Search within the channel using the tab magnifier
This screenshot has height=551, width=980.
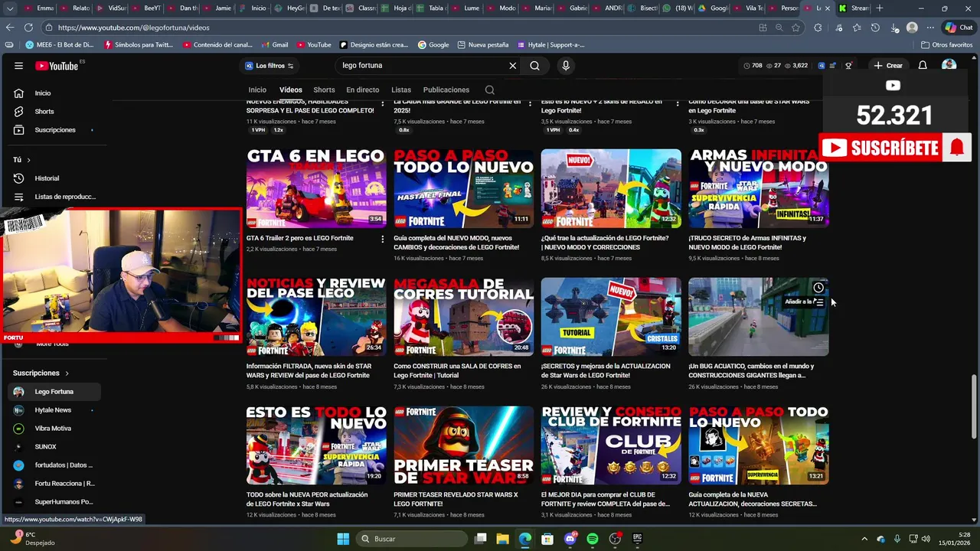pos(489,90)
